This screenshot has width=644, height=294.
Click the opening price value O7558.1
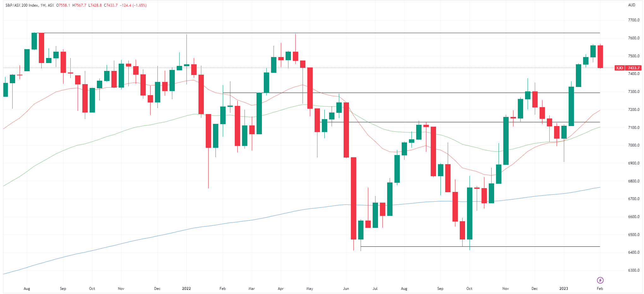63,5
